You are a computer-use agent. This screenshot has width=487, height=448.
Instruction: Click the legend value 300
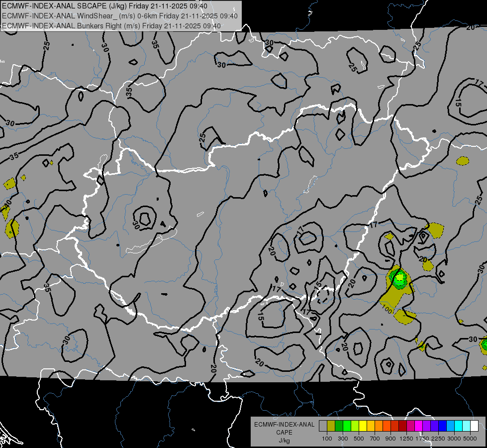[x=343, y=439]
